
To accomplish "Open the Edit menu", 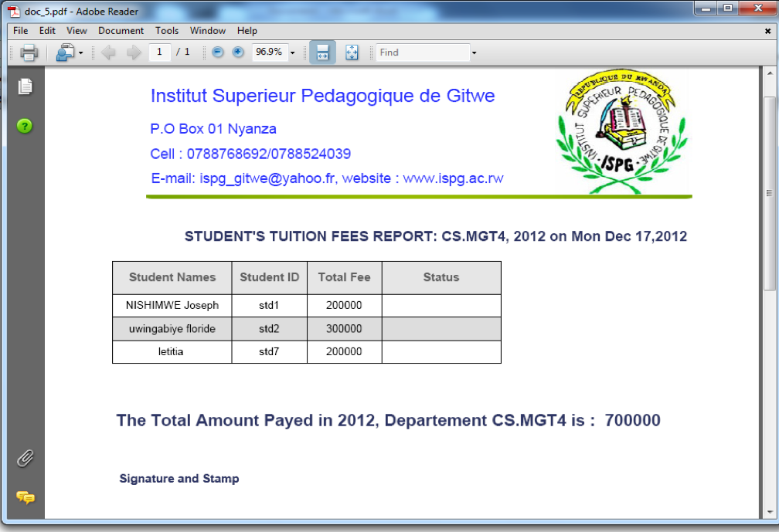I will click(47, 31).
